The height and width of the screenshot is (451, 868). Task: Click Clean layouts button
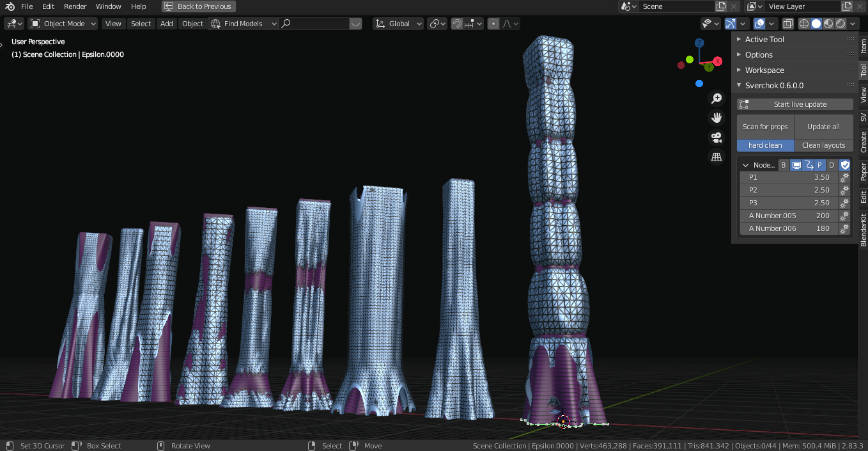pyautogui.click(x=824, y=145)
